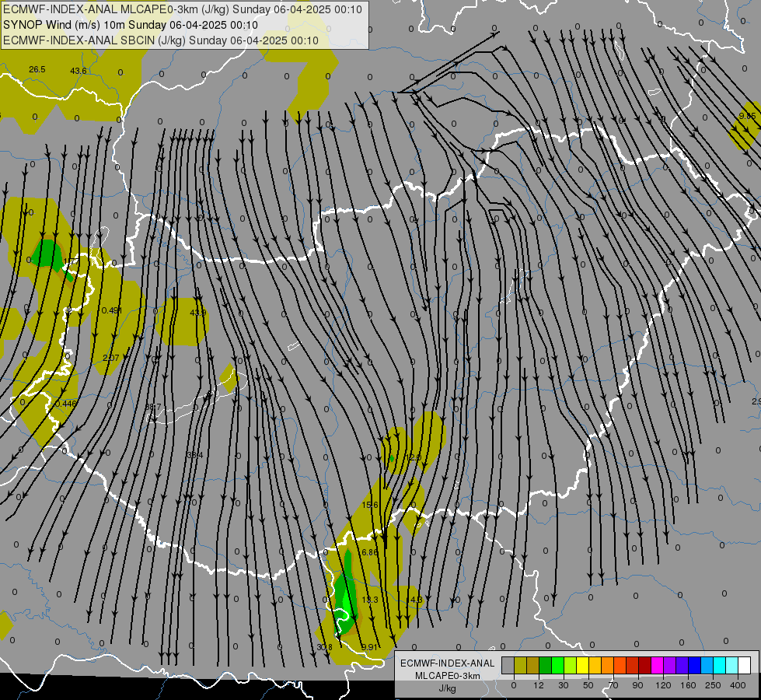Pick the orange swatch above label 70

click(x=608, y=665)
